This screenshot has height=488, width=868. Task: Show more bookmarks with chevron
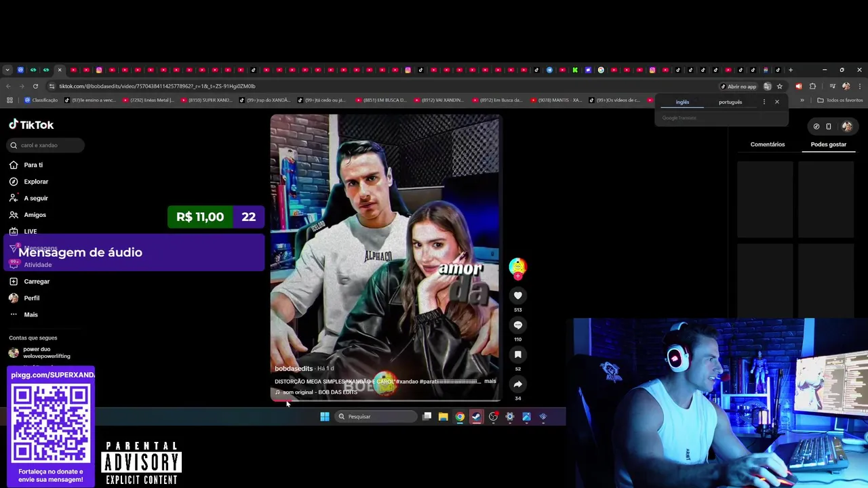pyautogui.click(x=802, y=100)
